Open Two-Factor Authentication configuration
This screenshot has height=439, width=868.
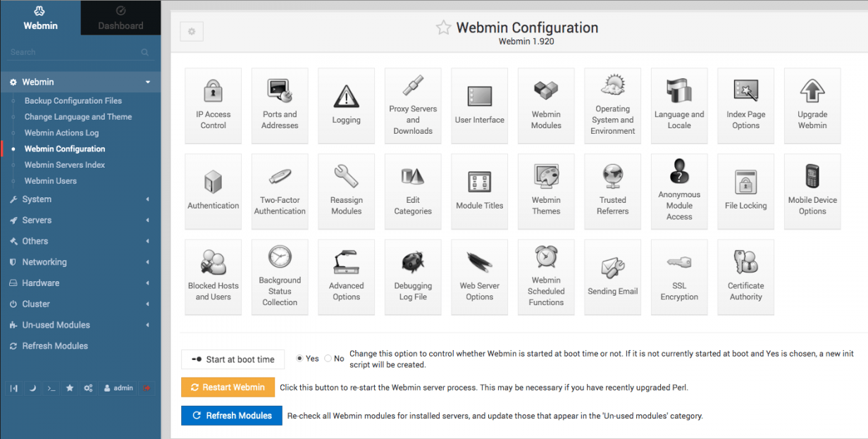pos(280,191)
